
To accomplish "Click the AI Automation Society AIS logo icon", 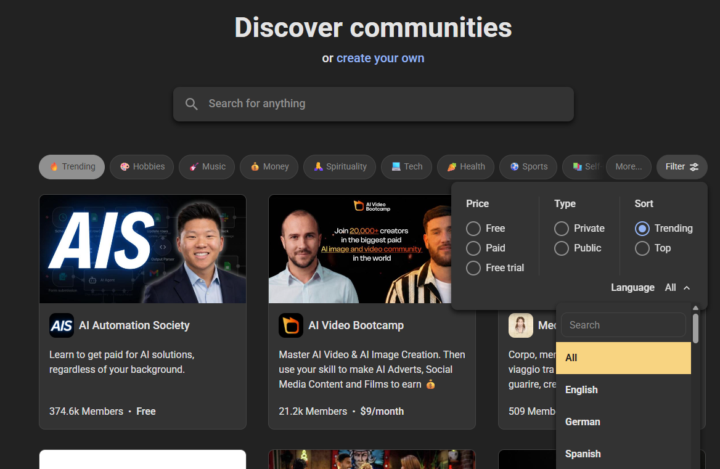I will coord(62,325).
